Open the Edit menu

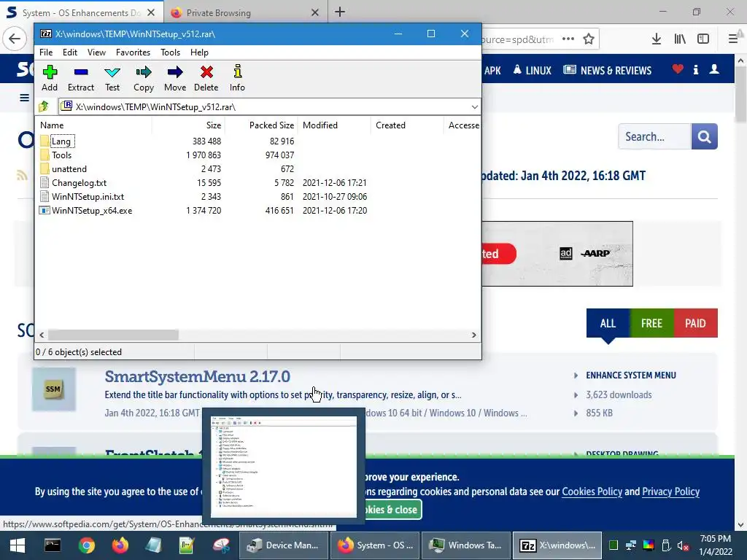pos(69,52)
